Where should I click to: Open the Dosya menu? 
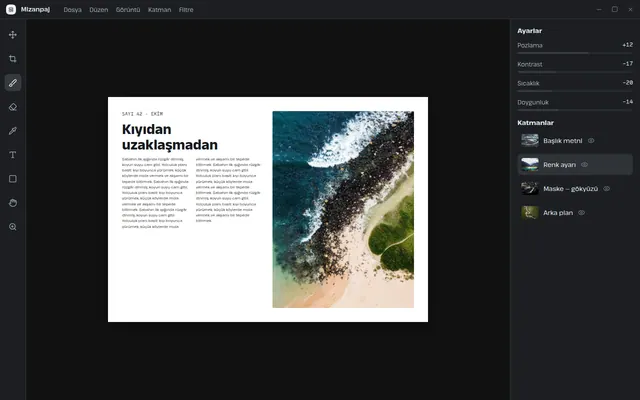(72, 10)
